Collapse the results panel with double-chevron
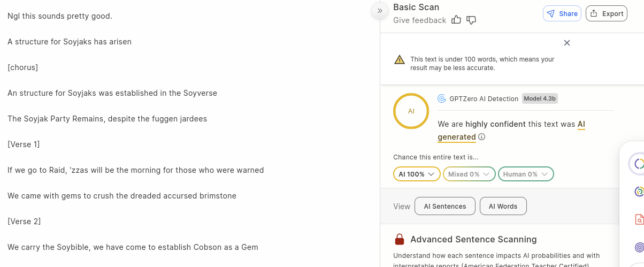The width and height of the screenshot is (644, 267). [x=379, y=11]
